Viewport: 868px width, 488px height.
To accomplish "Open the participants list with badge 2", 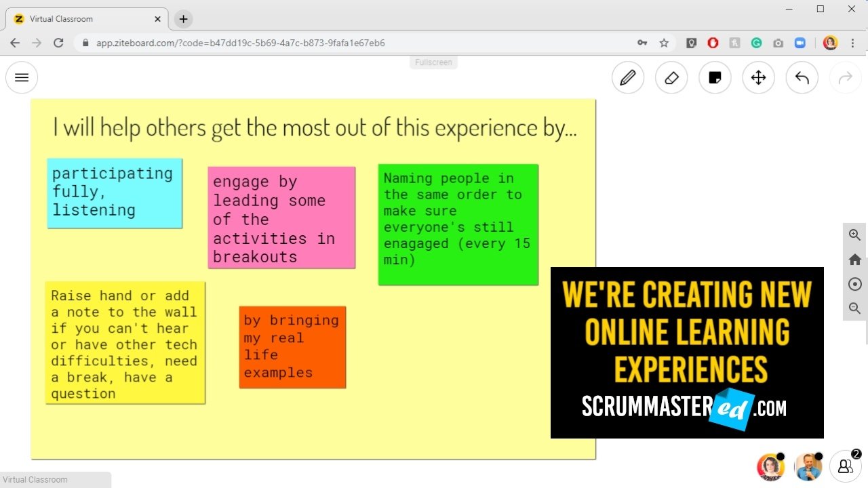I will (x=845, y=466).
